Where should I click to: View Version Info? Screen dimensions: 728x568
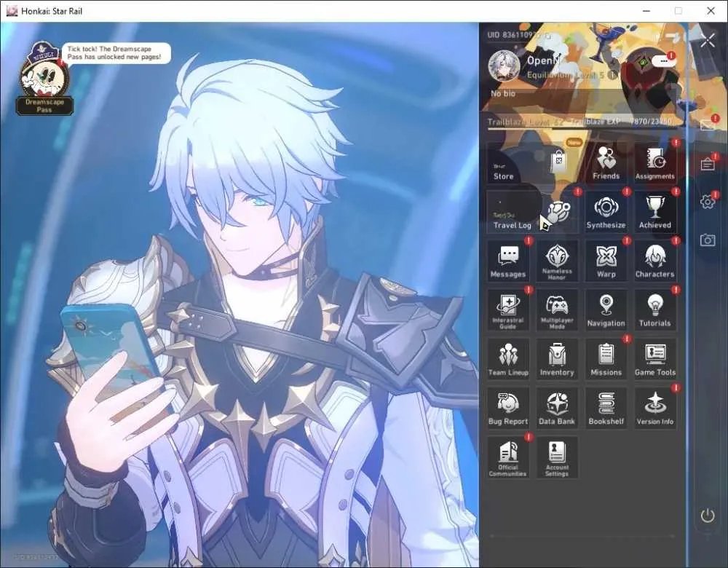pos(654,409)
